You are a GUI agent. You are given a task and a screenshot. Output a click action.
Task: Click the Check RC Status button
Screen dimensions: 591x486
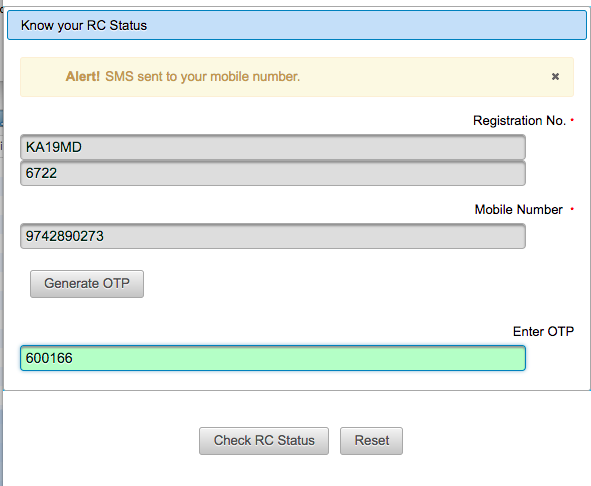pos(264,440)
